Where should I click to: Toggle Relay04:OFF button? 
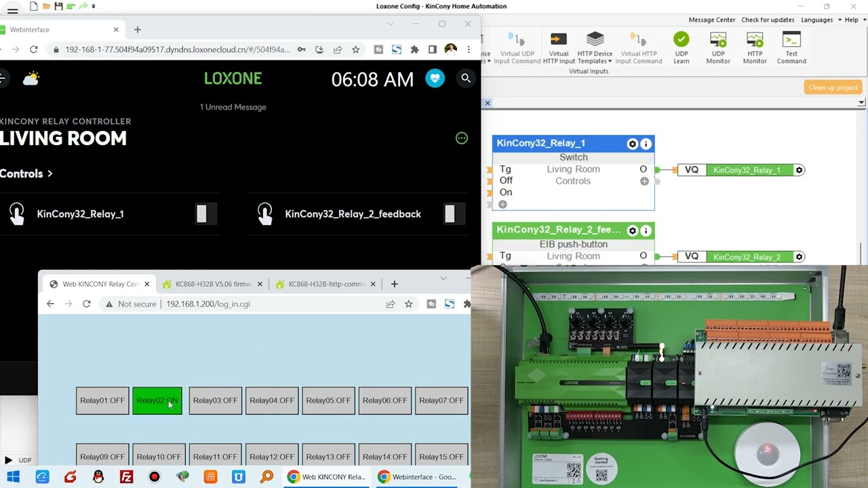[x=272, y=401]
